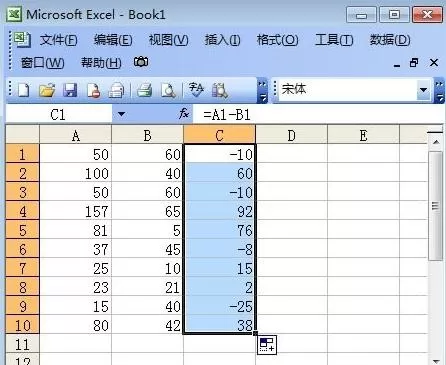Minimize the Excel application window
The height and width of the screenshot is (365, 446).
click(361, 15)
